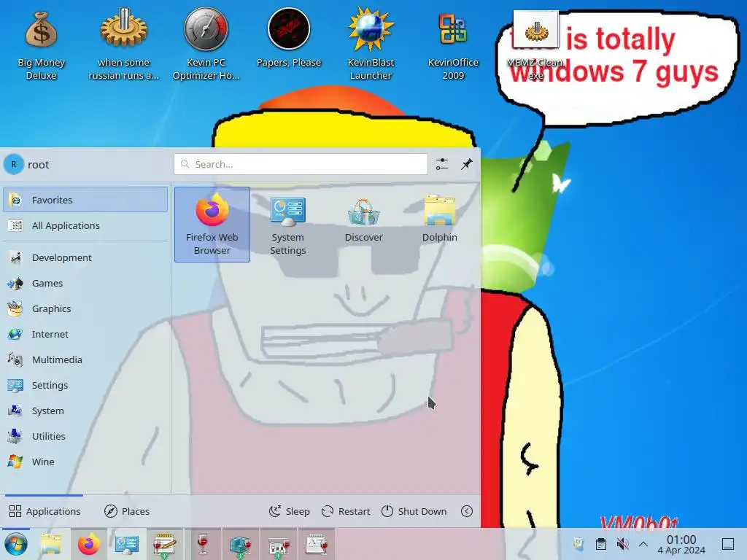Screen dimensions: 747x560
Task: Launch Kevin PC Optimizer desktop icon
Action: coord(206,44)
